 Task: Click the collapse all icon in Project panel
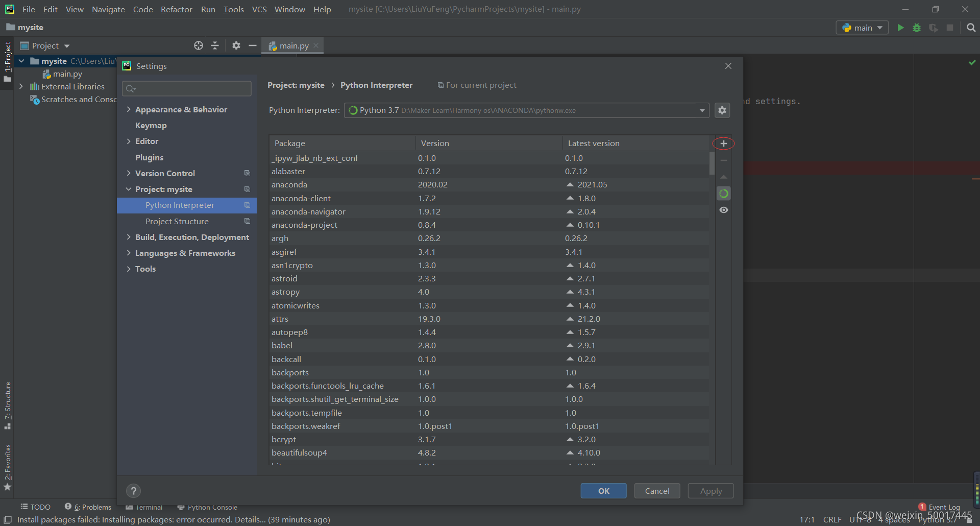(215, 45)
